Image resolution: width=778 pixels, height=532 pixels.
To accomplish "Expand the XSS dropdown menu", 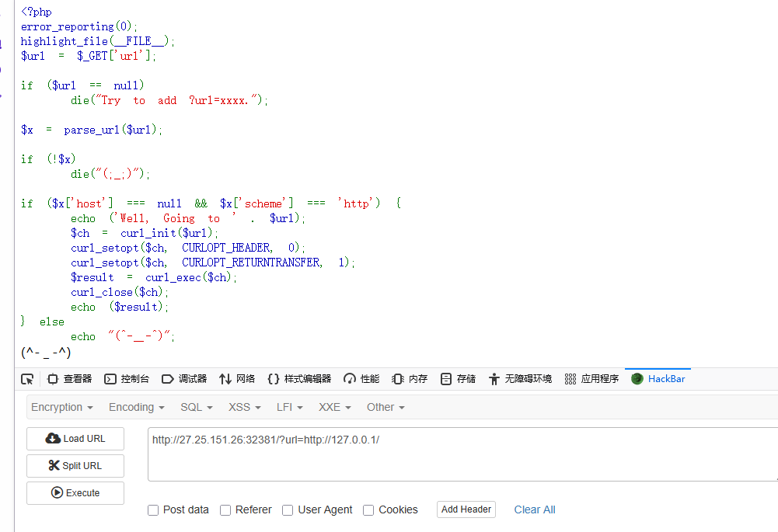I will pyautogui.click(x=245, y=408).
